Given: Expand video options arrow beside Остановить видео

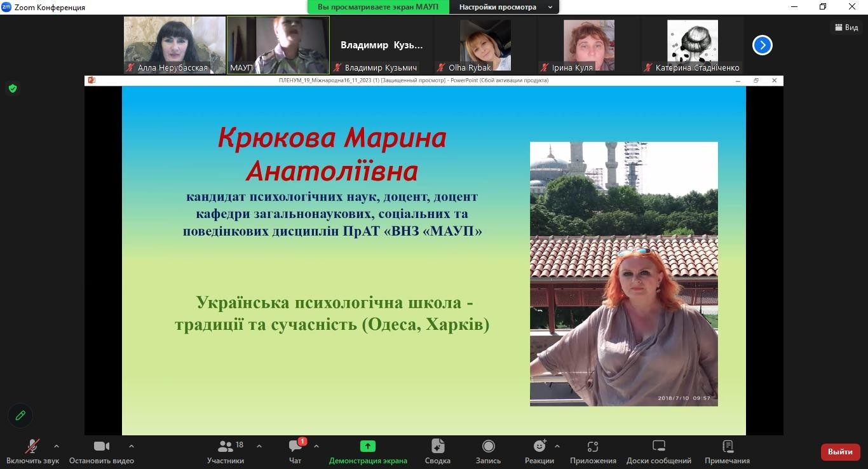Looking at the screenshot, I should [x=132, y=446].
